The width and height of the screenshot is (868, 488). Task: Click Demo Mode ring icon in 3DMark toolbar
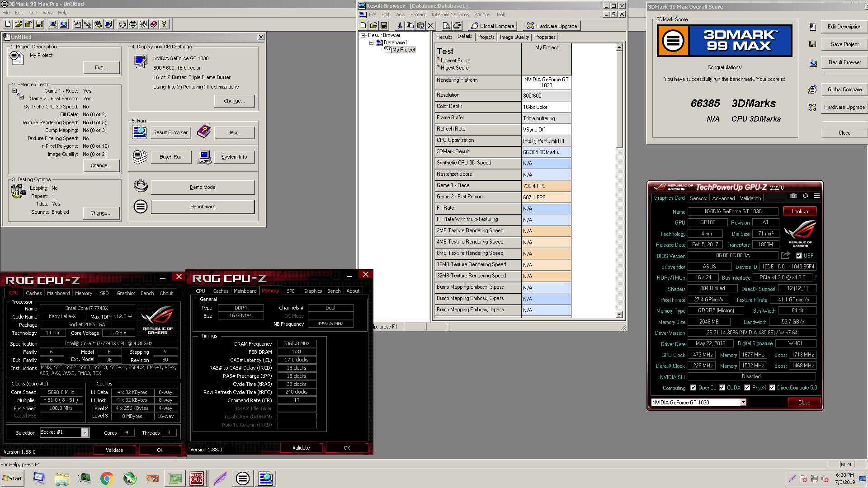click(x=123, y=24)
